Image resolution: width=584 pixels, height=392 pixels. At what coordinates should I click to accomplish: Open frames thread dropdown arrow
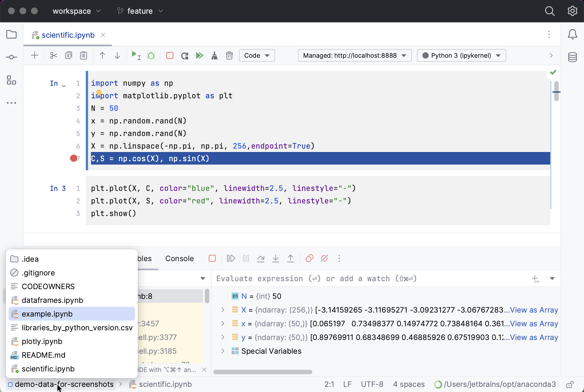click(x=203, y=279)
